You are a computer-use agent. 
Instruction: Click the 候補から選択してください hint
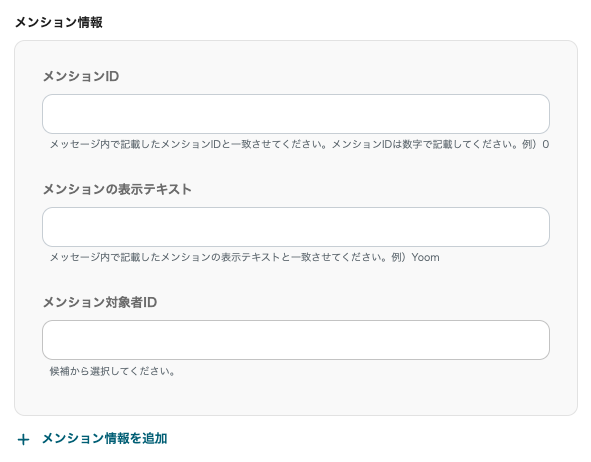[x=112, y=371]
